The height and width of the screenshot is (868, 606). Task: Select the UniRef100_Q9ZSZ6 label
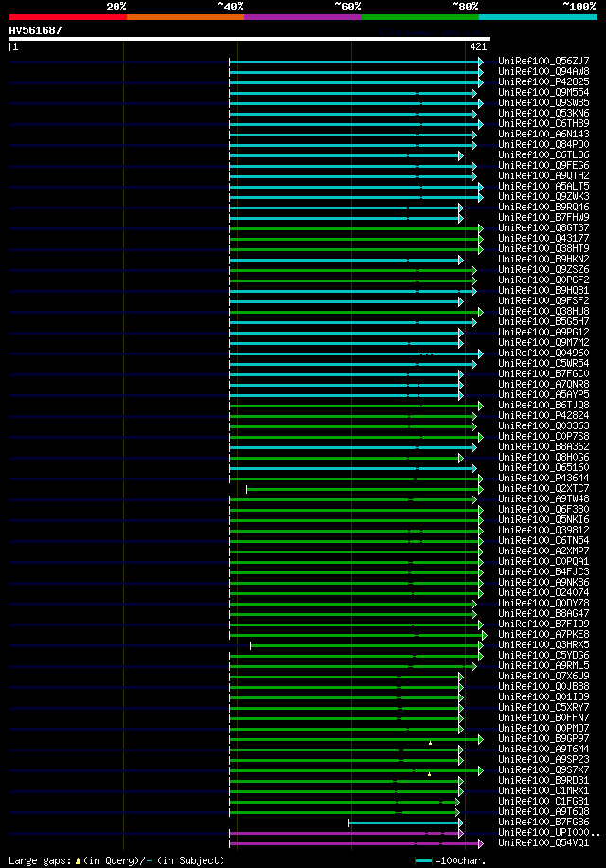(544, 269)
